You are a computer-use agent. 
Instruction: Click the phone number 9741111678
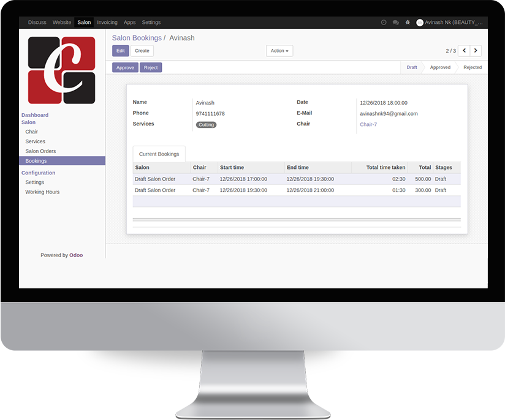(210, 114)
